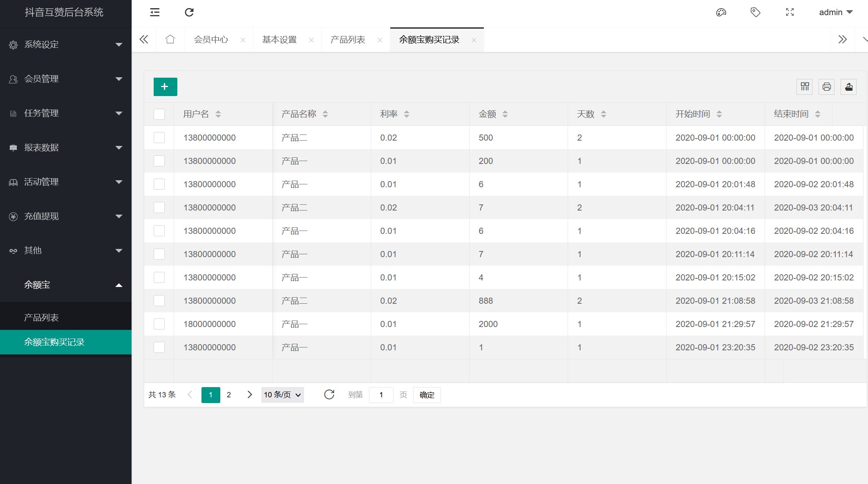Toggle the select-all header checkbox

click(x=159, y=114)
